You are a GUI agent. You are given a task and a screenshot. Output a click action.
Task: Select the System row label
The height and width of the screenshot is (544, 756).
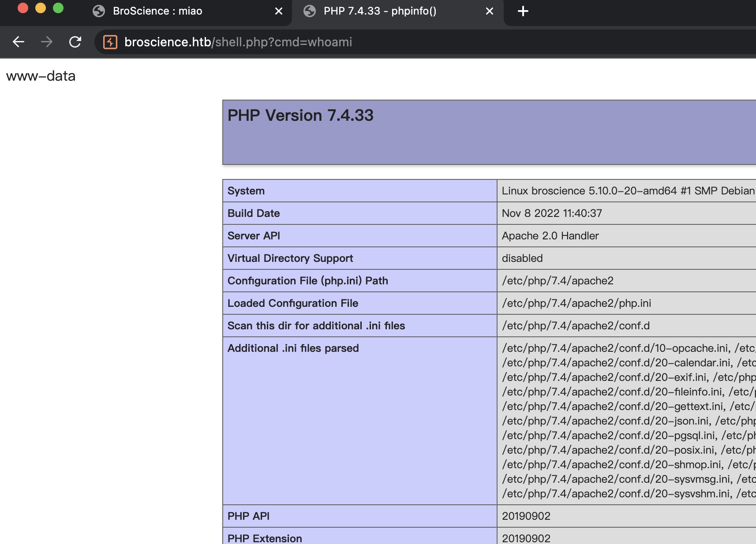[x=246, y=191]
